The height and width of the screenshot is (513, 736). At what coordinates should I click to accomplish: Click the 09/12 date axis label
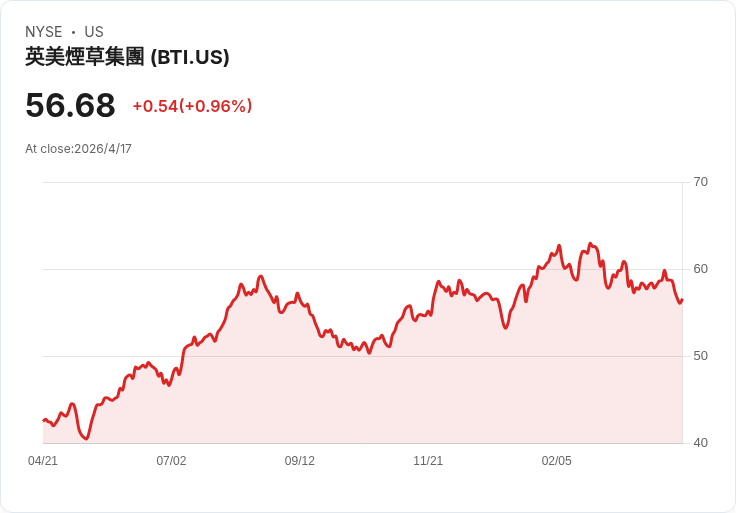[300, 461]
